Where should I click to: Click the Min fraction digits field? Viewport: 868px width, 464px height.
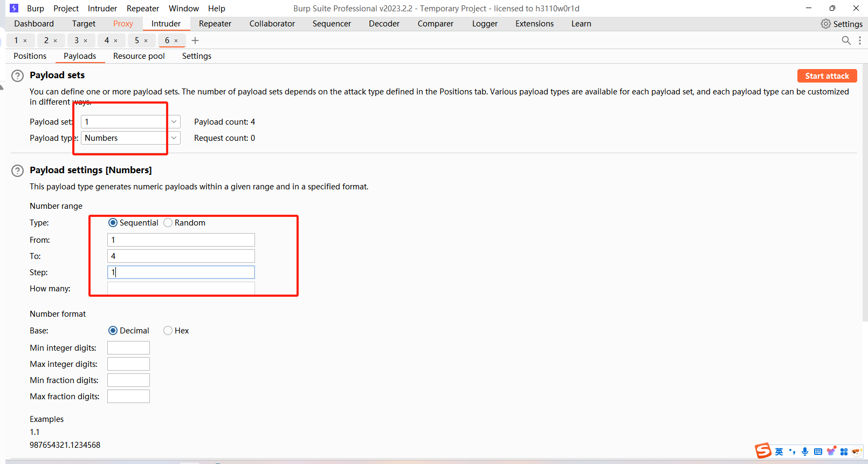pyautogui.click(x=128, y=380)
